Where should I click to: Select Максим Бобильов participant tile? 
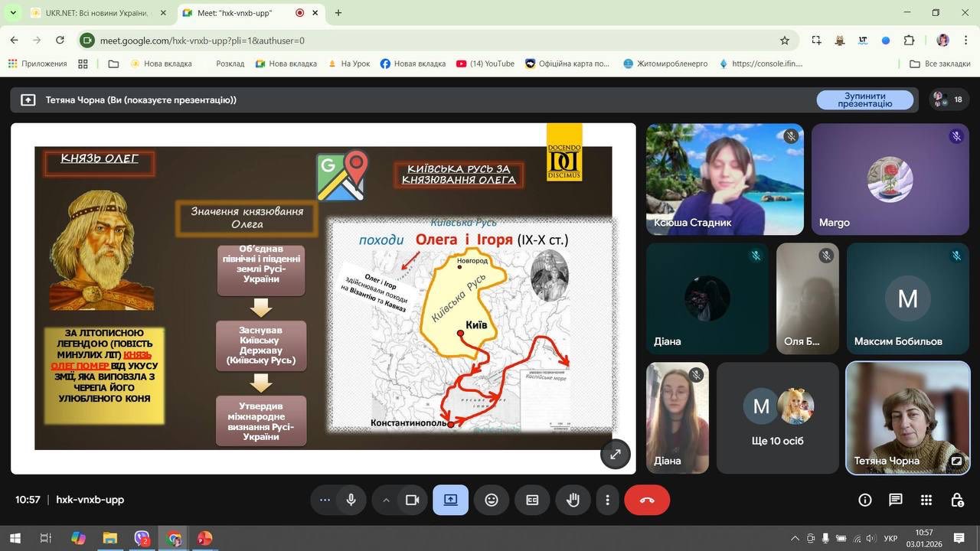click(x=908, y=298)
